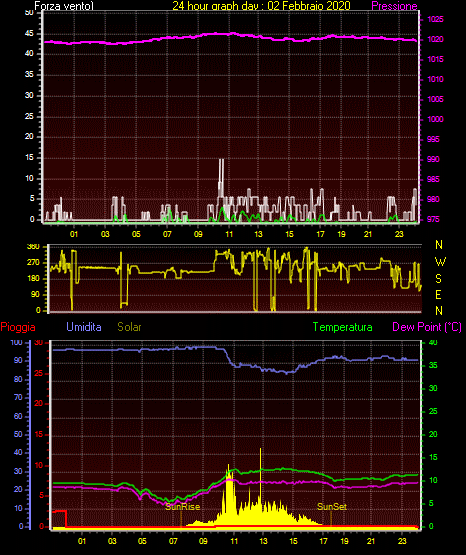This screenshot has width=466, height=555.
Task: Click the E compass label of direction chart
Action: (438, 294)
